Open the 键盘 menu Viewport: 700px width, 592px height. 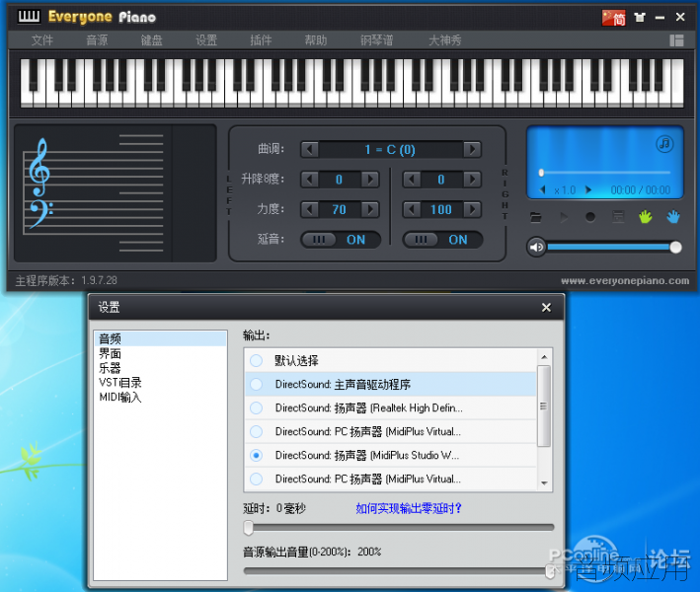151,40
